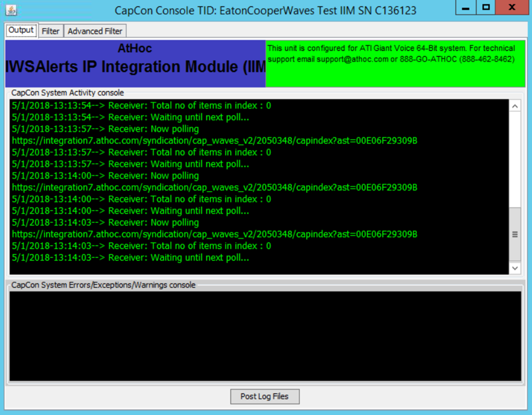Click the activity console scroll down arrow
Screen dimensions: 532x415
515,268
